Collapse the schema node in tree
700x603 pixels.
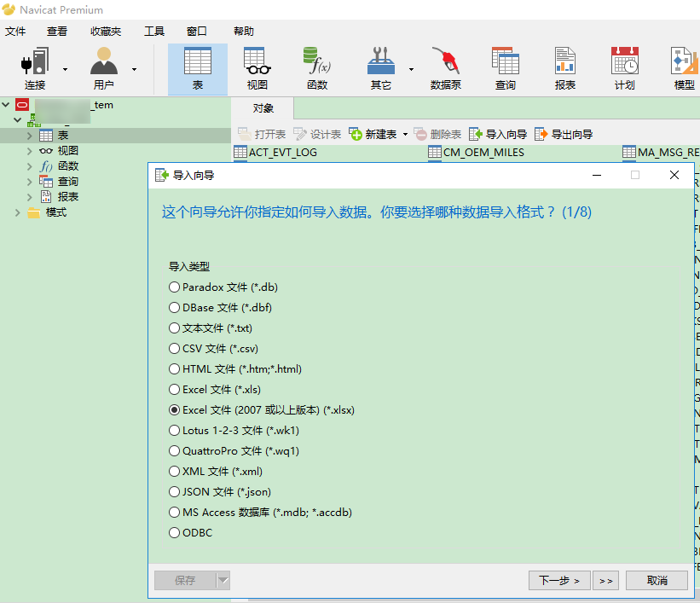click(x=17, y=120)
